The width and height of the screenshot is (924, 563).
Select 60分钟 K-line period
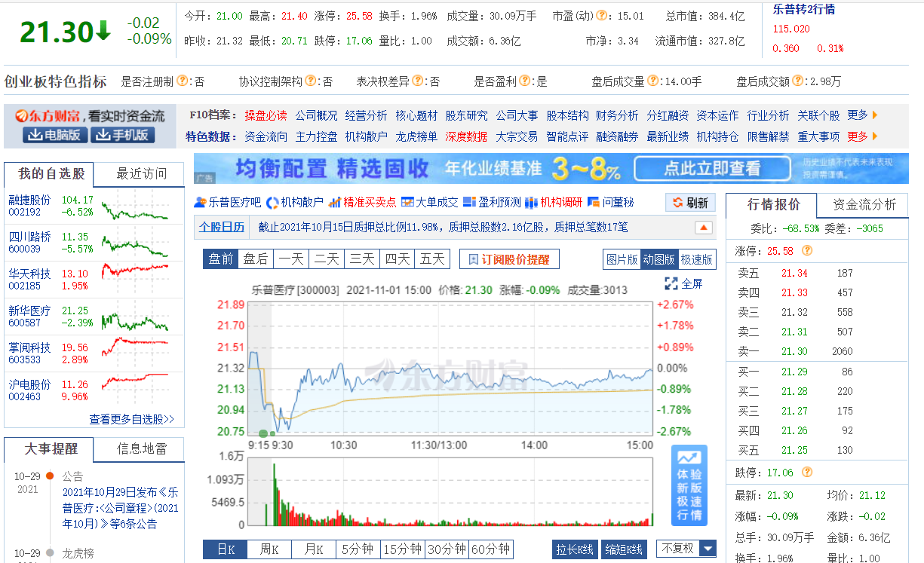tap(491, 549)
